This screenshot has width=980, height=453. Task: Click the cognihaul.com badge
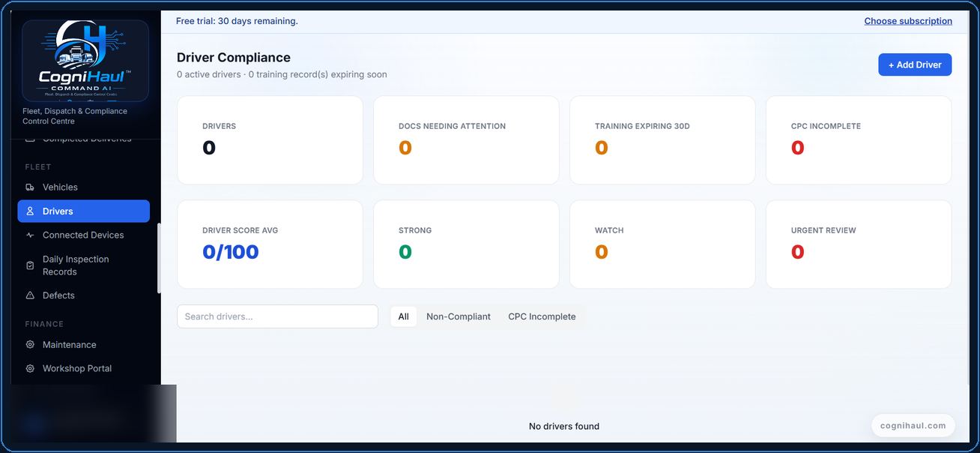[x=913, y=425]
